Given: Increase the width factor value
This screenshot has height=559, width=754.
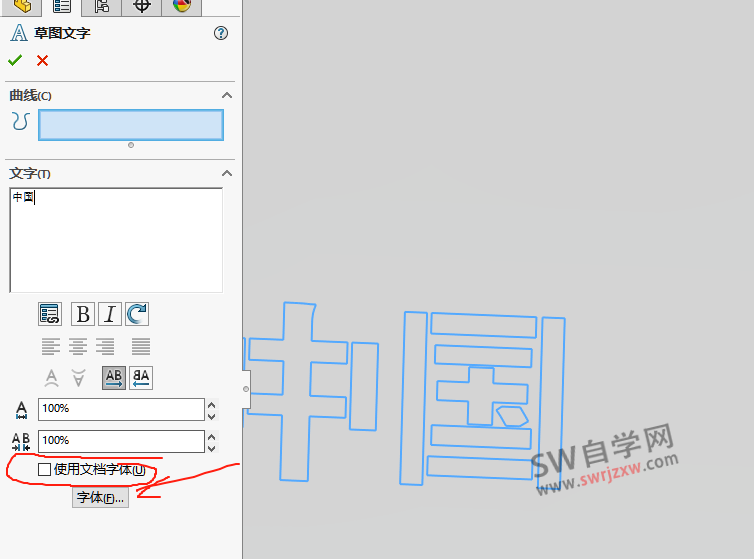Looking at the screenshot, I should coord(212,405).
